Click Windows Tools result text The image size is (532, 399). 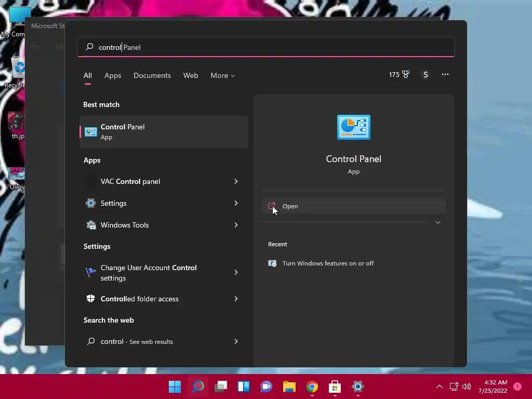pos(125,225)
